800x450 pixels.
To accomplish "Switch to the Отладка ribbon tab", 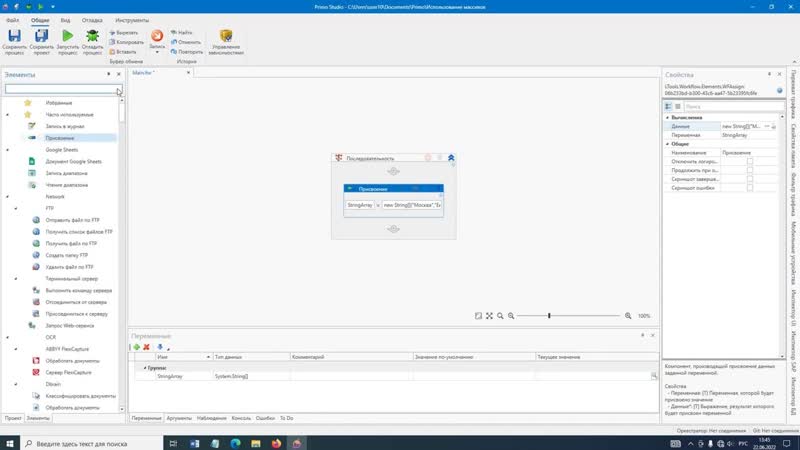I will [x=92, y=20].
